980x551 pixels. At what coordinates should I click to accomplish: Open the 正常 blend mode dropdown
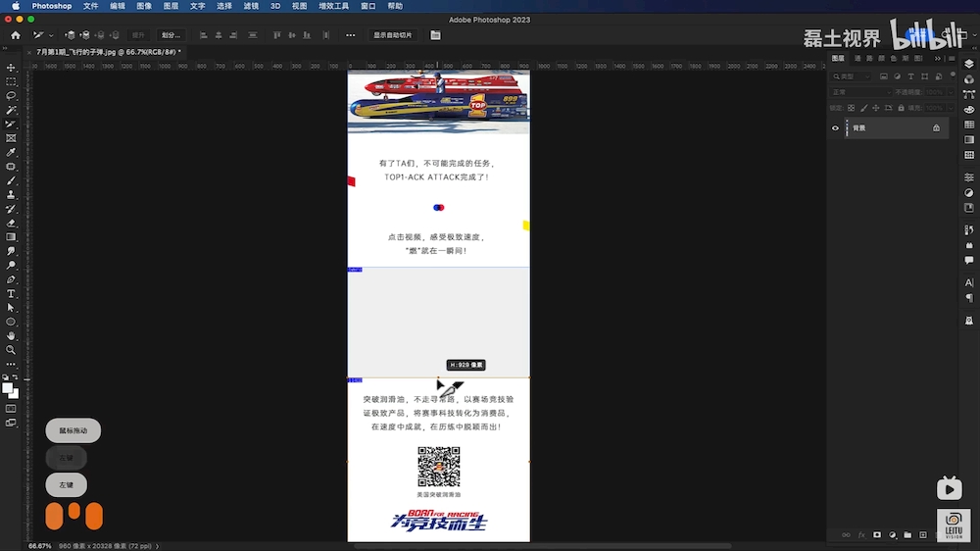click(861, 92)
